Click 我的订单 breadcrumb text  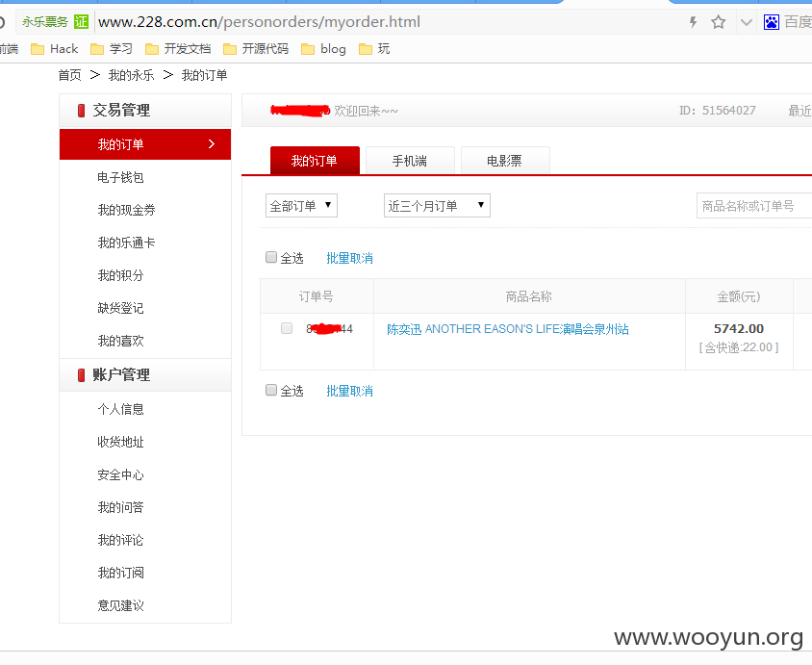click(x=204, y=76)
